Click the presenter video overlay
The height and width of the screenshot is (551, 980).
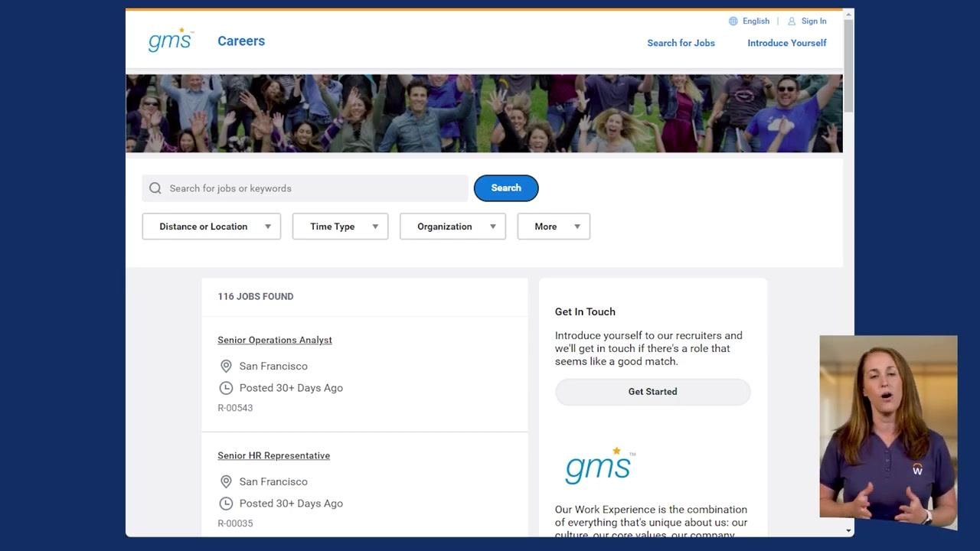click(888, 431)
